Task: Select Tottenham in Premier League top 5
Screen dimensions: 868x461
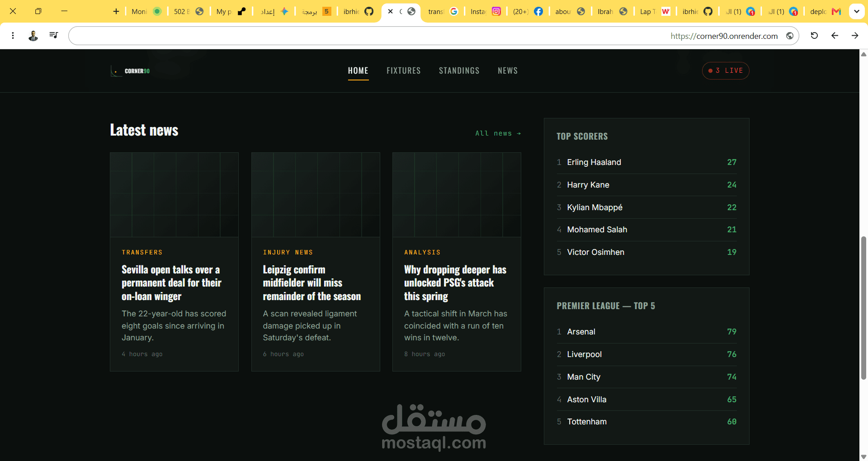Action: point(646,422)
